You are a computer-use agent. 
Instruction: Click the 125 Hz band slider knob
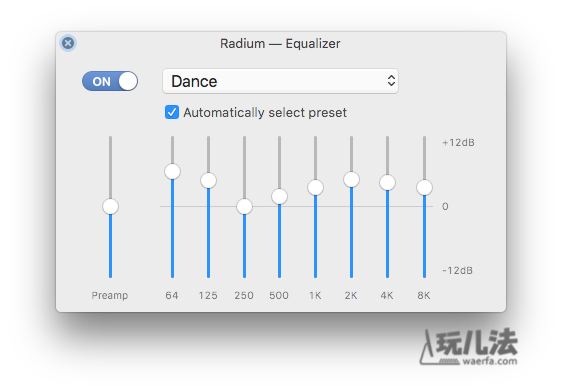click(208, 180)
